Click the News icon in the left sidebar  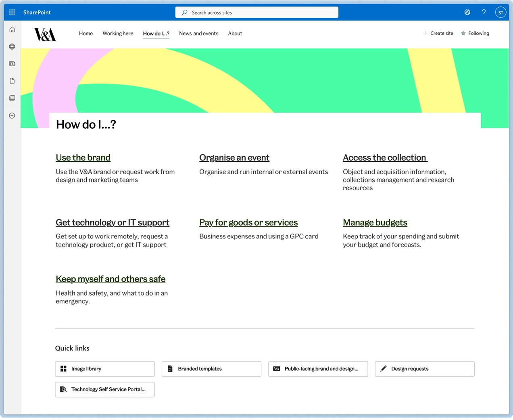pyautogui.click(x=12, y=63)
